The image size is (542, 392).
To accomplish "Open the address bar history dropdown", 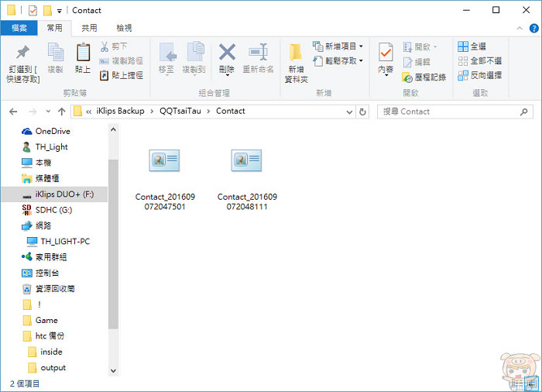I will pyautogui.click(x=349, y=112).
